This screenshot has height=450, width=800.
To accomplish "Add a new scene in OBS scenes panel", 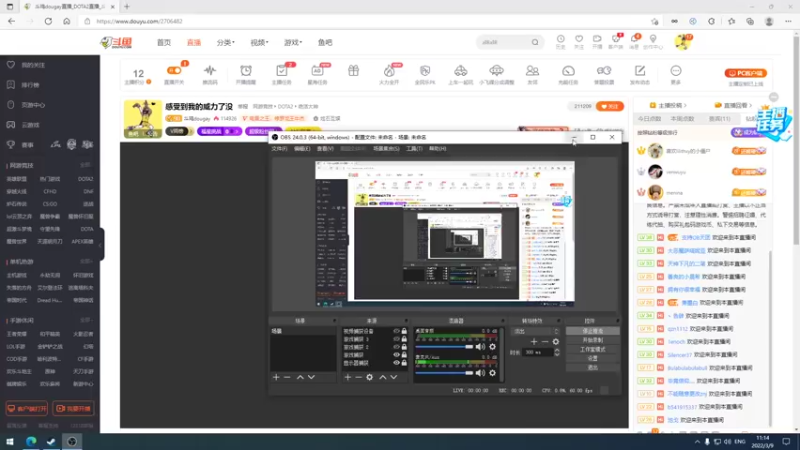I will coord(276,377).
